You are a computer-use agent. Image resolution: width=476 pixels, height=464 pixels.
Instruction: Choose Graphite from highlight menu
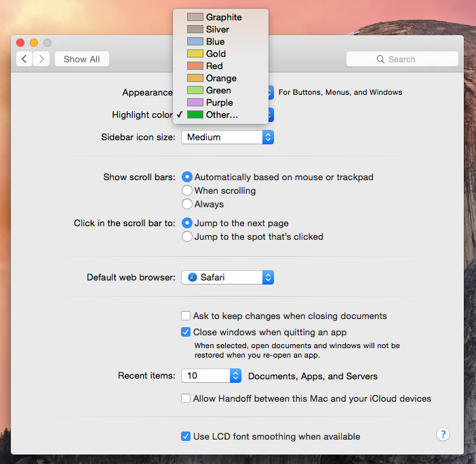(220, 17)
